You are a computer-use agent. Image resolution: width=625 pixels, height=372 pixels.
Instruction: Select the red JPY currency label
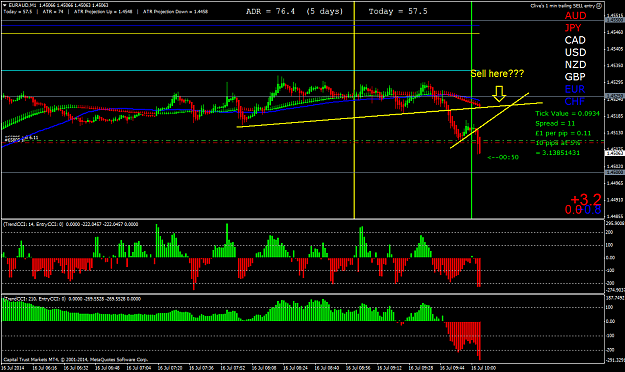click(573, 28)
